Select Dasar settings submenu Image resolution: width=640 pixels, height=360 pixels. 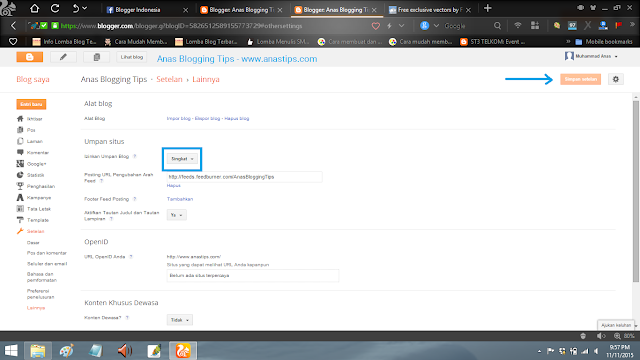[x=33, y=242]
